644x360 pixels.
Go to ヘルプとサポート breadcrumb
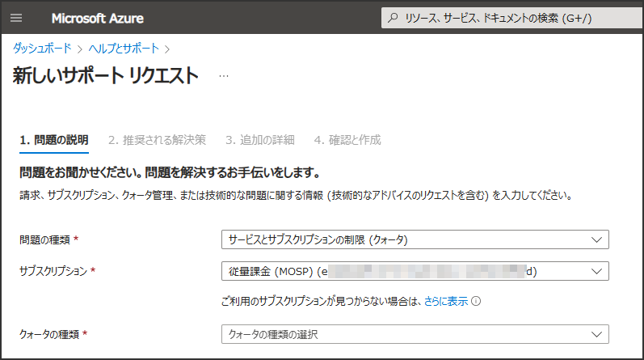(124, 49)
